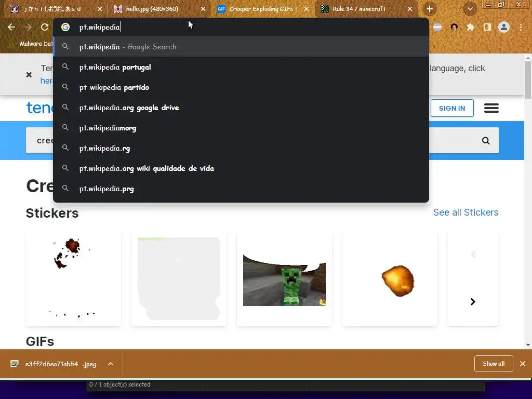Open the Chrome profile avatar menu
This screenshot has height=399, width=532.
(x=504, y=27)
